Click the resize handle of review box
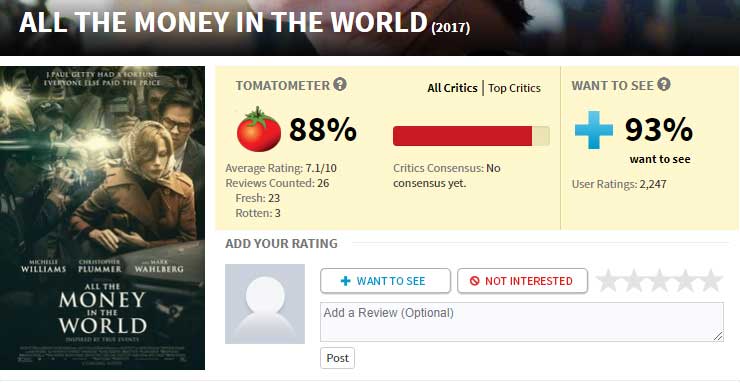Image resolution: width=740 pixels, height=383 pixels. [718, 336]
